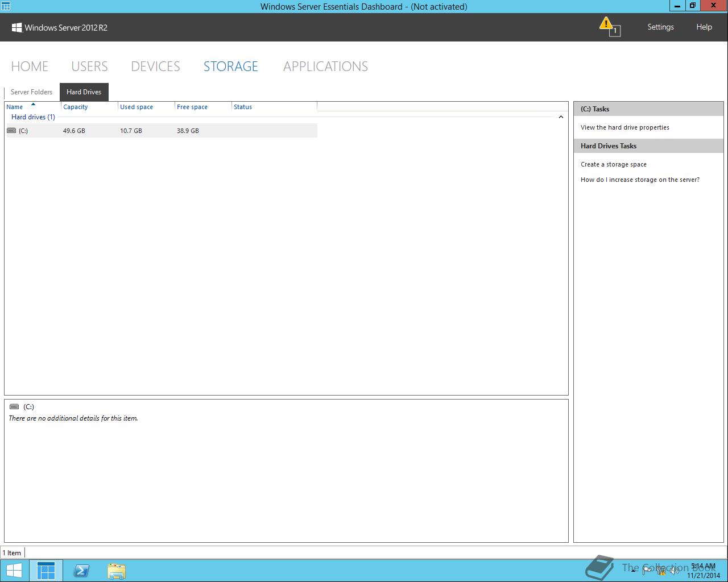Viewport: 728px width, 582px height.
Task: Click the dashboard app icon in title bar
Action: pyautogui.click(x=6, y=6)
